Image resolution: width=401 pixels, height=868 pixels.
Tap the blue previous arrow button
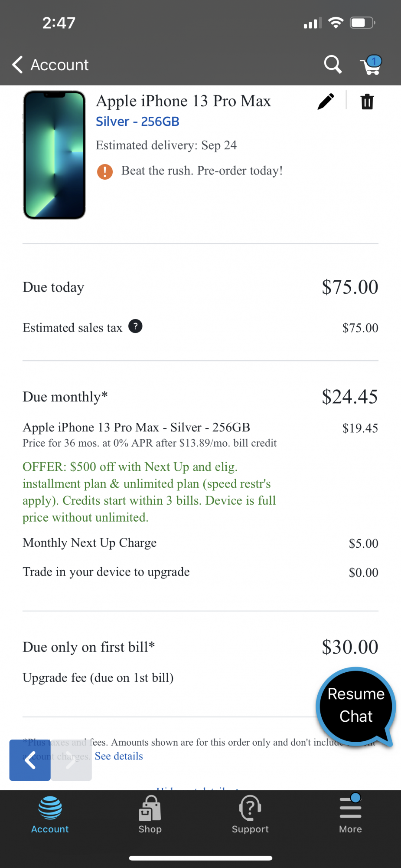click(x=30, y=760)
